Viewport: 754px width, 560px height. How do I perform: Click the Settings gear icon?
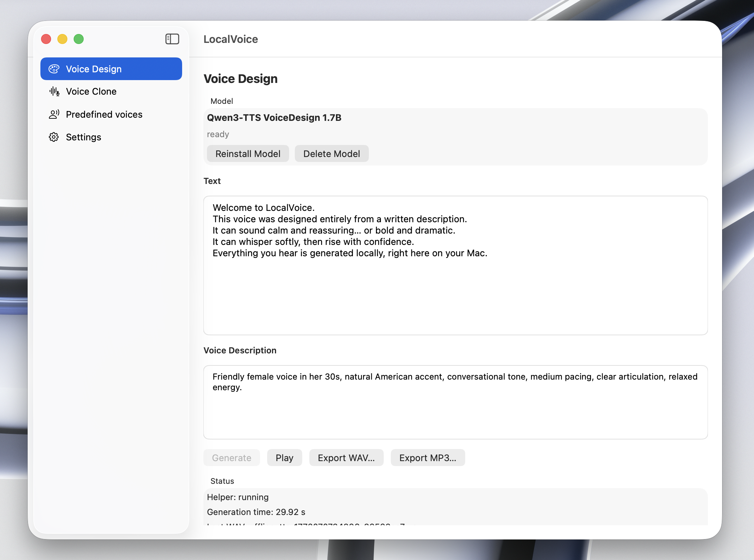pyautogui.click(x=54, y=137)
